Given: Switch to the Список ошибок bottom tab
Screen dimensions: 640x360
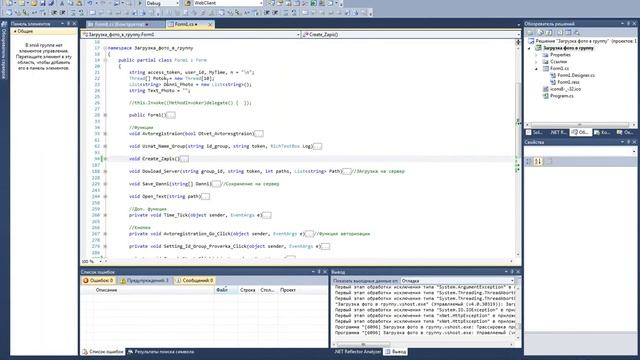Looking at the screenshot, I should (103, 352).
